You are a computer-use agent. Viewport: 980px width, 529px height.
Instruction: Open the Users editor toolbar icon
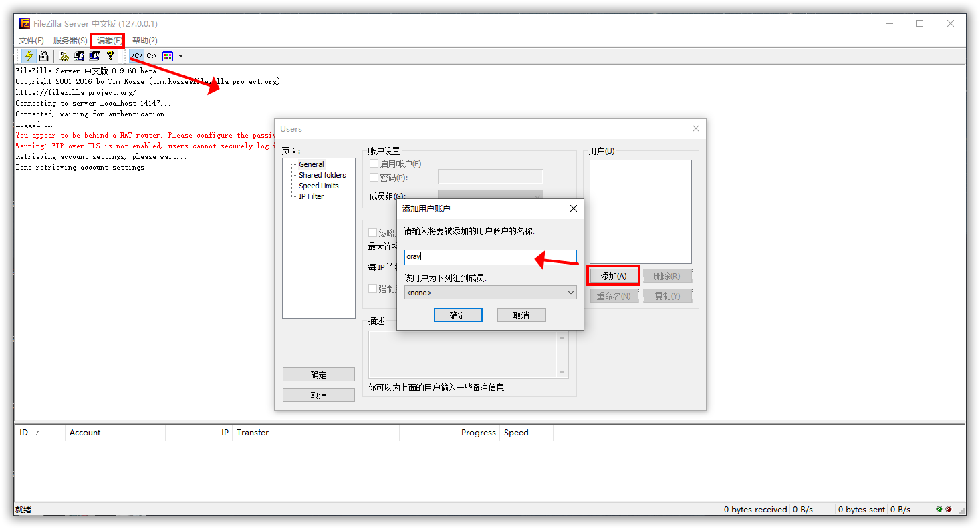(x=80, y=56)
